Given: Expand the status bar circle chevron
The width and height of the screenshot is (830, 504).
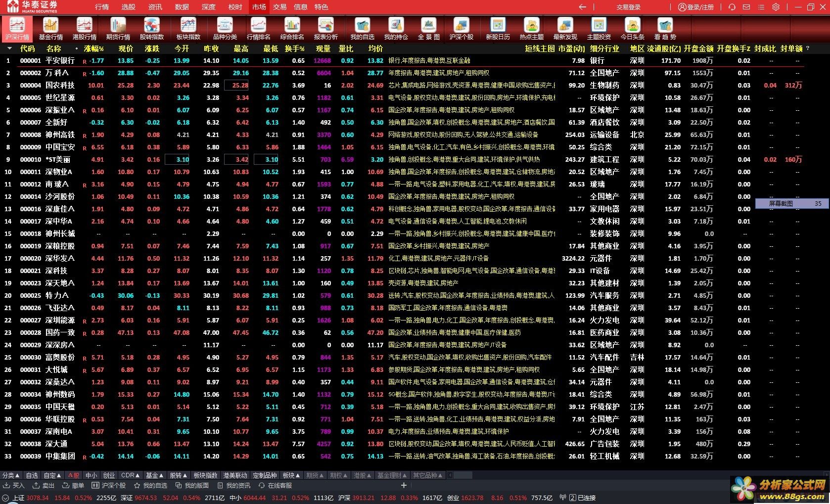Looking at the screenshot, I should coord(5,498).
